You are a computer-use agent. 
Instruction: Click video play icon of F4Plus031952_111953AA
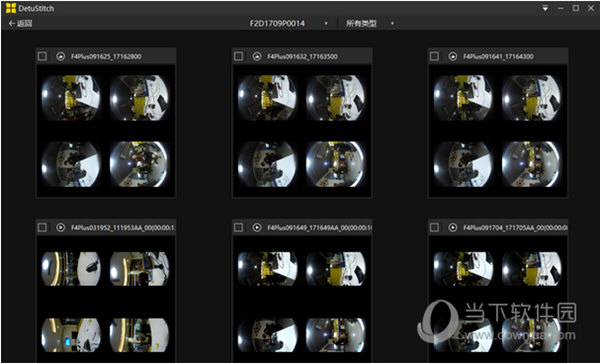click(x=60, y=227)
